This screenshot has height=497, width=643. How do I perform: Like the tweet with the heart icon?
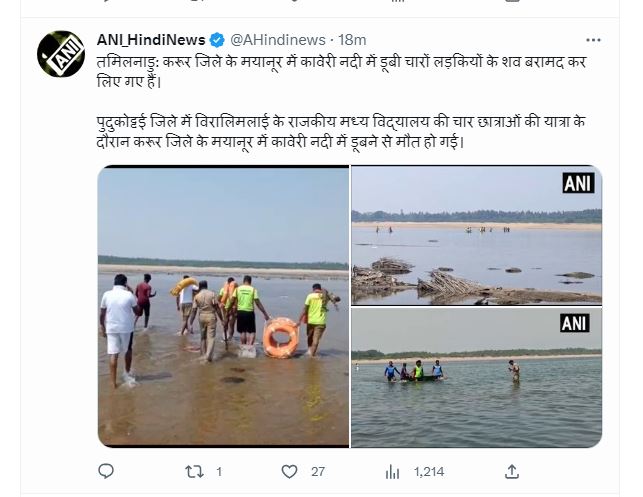(x=290, y=470)
